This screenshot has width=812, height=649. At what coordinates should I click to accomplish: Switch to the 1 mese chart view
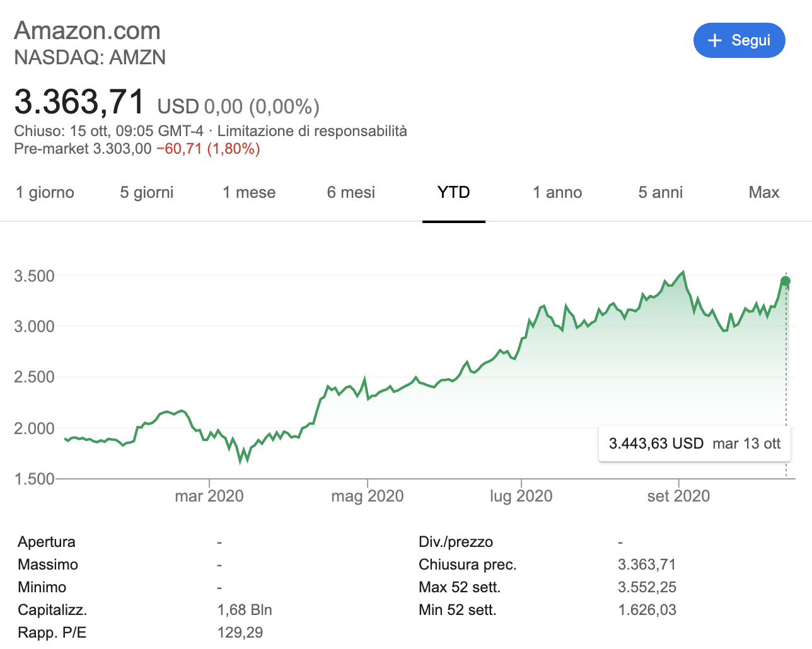click(x=248, y=192)
